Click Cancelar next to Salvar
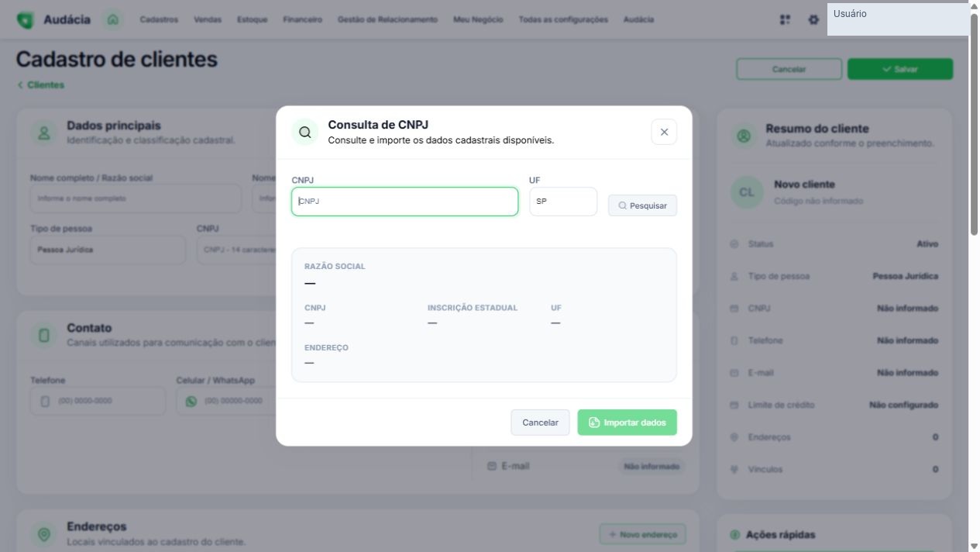The image size is (980, 552). [x=789, y=69]
